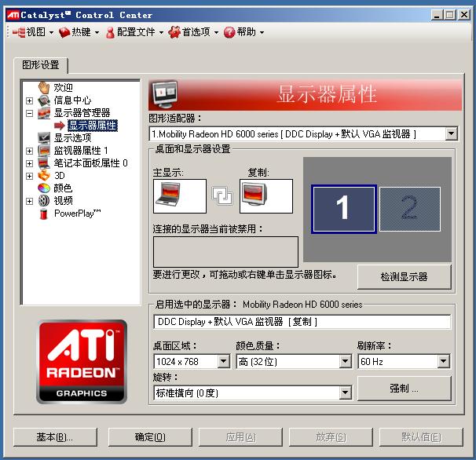The image size is (476, 460).
Task: Open the 首选项 menu
Action: pos(194,32)
